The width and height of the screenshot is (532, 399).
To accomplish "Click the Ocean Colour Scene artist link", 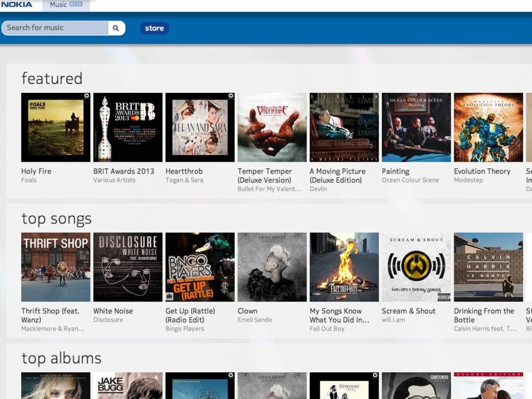I will (x=410, y=180).
